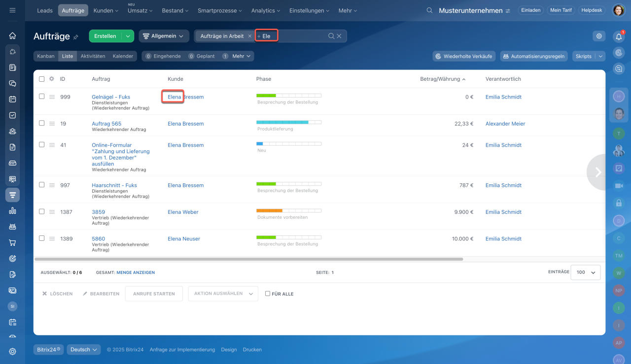631x364 pixels.
Task: Open Bestand menu in top navigation
Action: pos(175,10)
